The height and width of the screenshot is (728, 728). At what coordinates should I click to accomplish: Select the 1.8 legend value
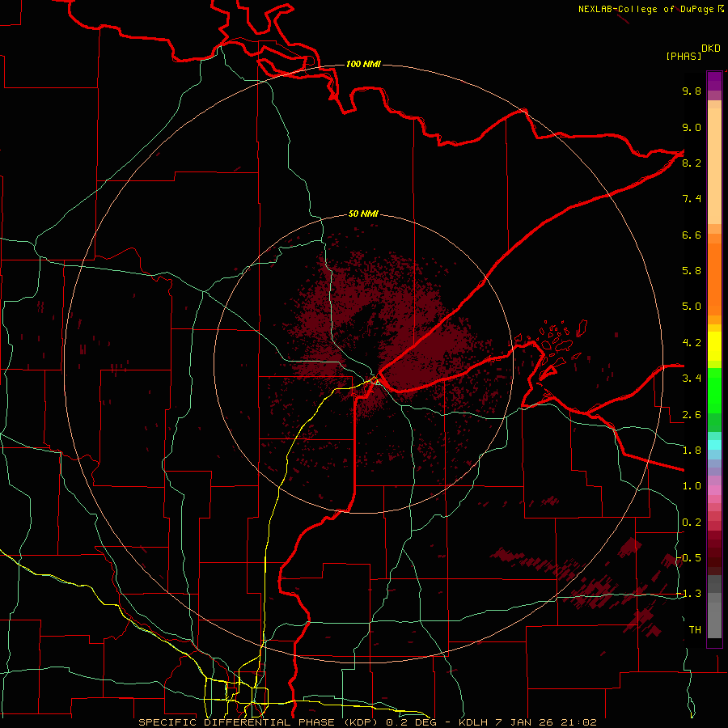coord(692,451)
